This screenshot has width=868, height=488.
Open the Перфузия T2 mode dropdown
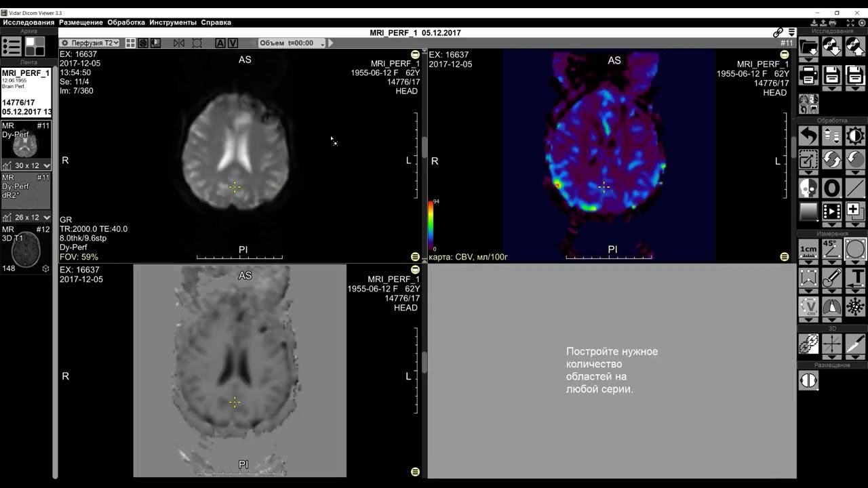[90, 43]
